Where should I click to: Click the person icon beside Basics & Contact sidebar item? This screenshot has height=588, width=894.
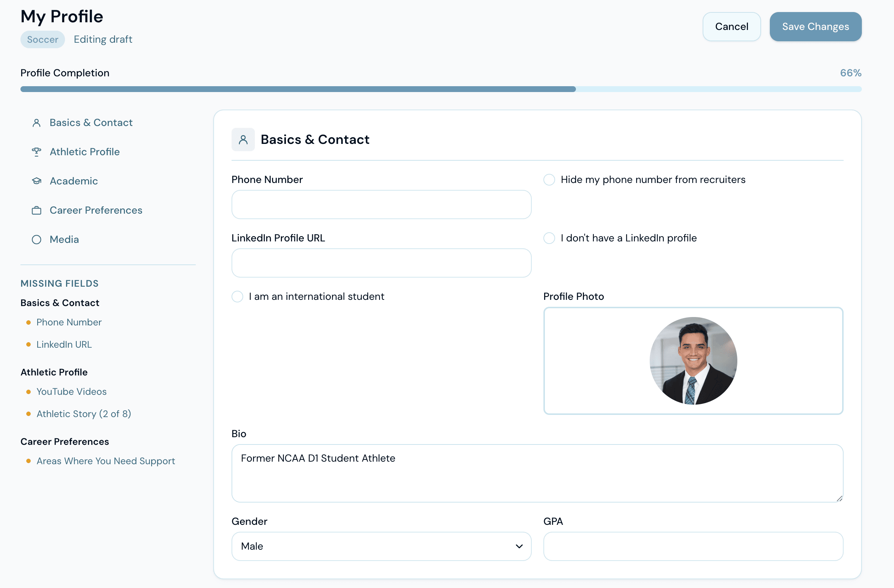(x=37, y=122)
